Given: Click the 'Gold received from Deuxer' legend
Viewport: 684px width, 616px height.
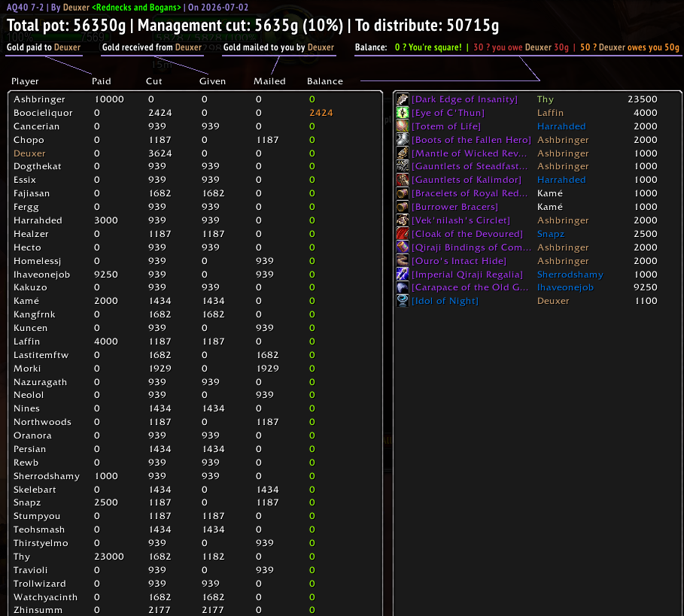Looking at the screenshot, I should pyautogui.click(x=152, y=47).
